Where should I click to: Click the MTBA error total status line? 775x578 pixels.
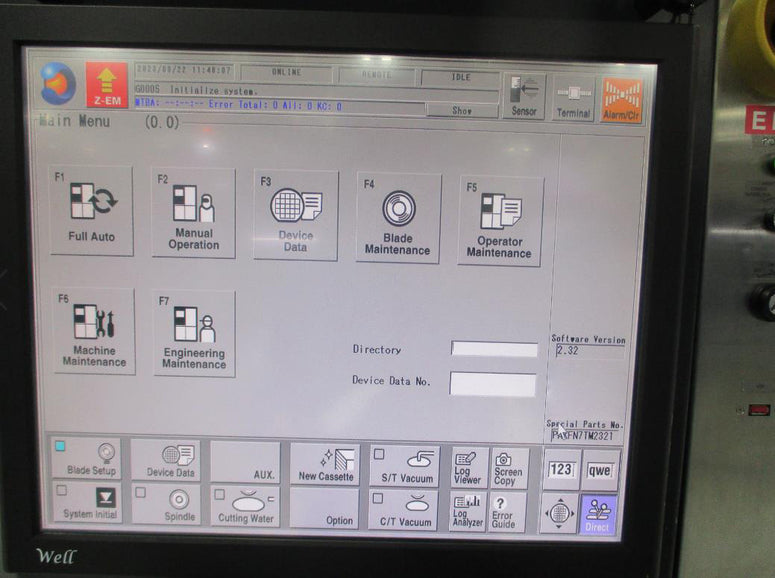click(280, 105)
